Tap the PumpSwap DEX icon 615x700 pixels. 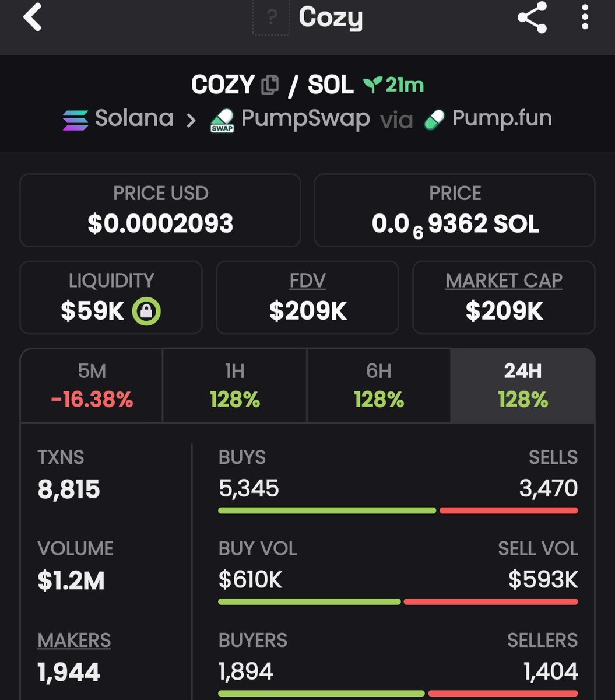click(x=222, y=120)
